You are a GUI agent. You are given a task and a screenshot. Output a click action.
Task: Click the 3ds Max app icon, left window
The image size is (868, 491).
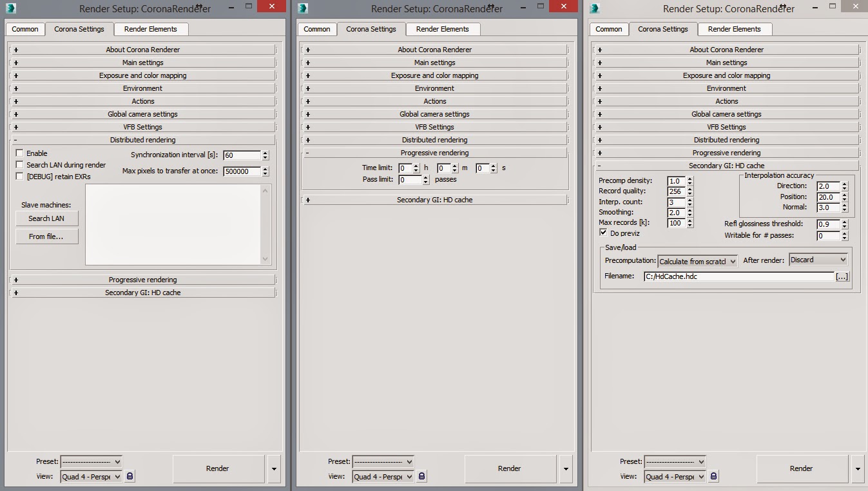pyautogui.click(x=12, y=8)
